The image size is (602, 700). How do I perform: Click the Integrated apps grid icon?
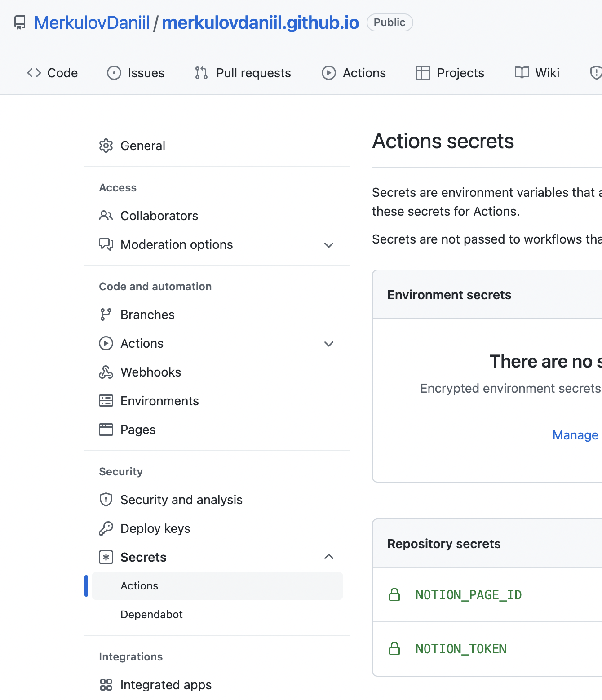[106, 685]
